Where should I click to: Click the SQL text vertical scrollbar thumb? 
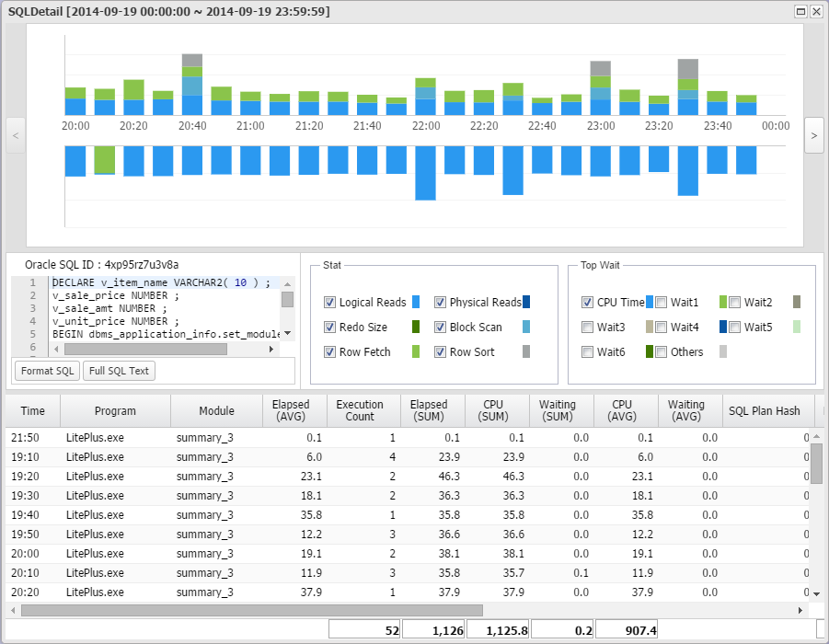288,299
